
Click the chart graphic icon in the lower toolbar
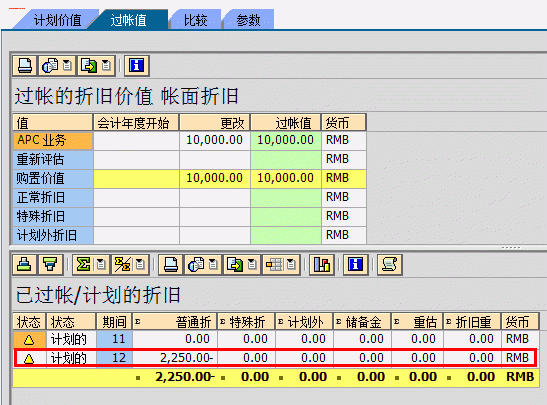point(322,264)
